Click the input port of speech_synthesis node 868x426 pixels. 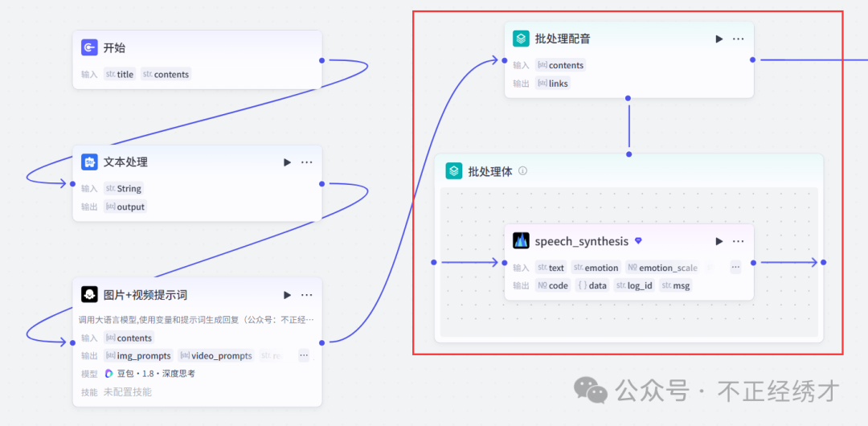pos(504,263)
